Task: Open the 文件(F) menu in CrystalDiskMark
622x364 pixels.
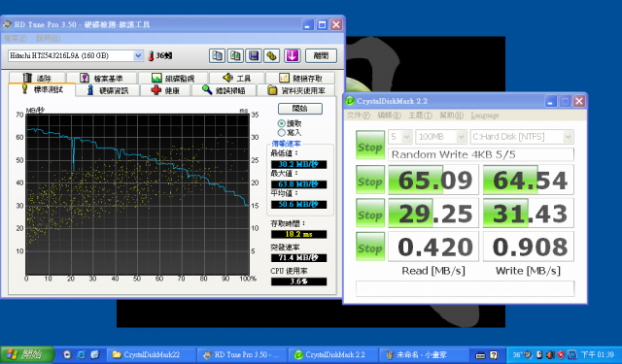Action: (x=359, y=116)
